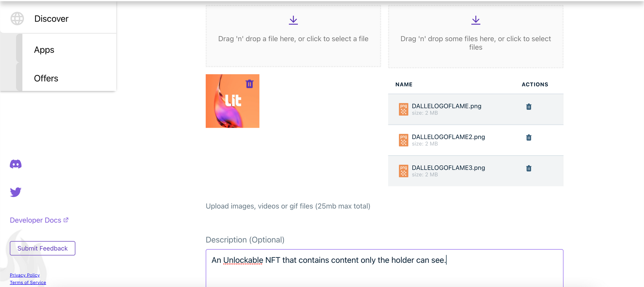
Task: Go to the Apps section
Action: point(44,50)
